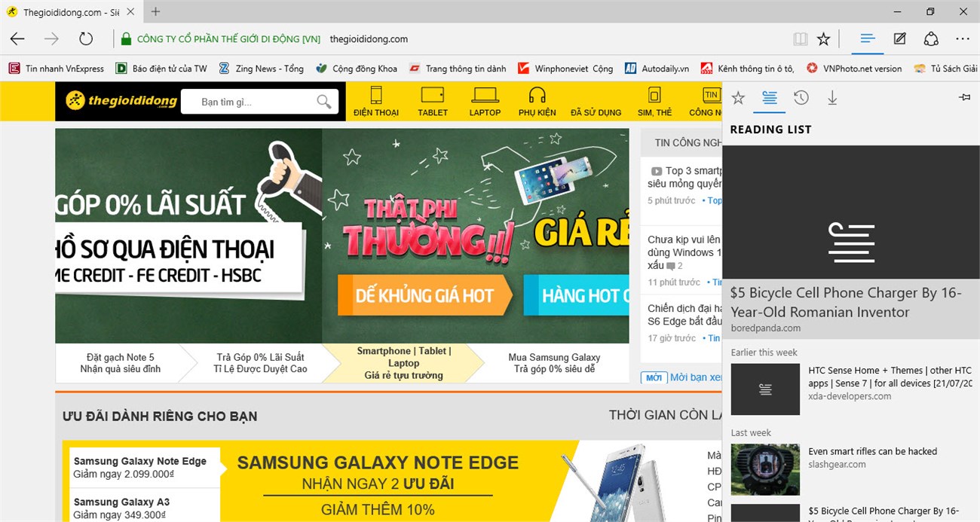Show Favorites tab in Hub panel
This screenshot has width=980, height=522.
coord(738,98)
